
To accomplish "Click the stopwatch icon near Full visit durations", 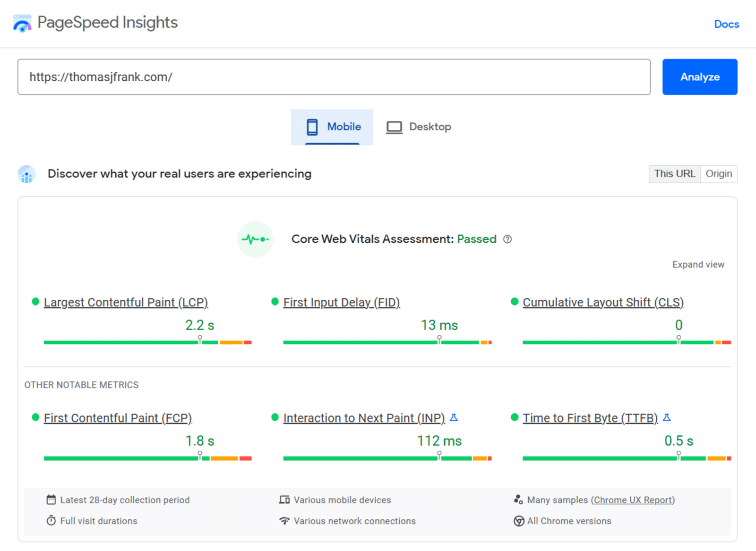I will click(x=51, y=521).
